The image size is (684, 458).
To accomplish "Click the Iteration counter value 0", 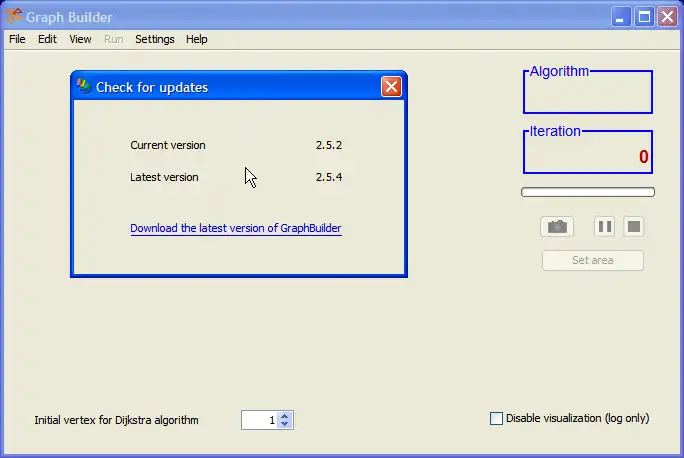I will 643,157.
